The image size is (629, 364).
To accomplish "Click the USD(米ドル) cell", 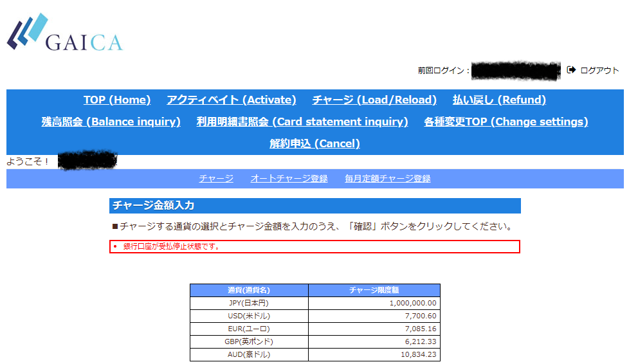I will (249, 316).
